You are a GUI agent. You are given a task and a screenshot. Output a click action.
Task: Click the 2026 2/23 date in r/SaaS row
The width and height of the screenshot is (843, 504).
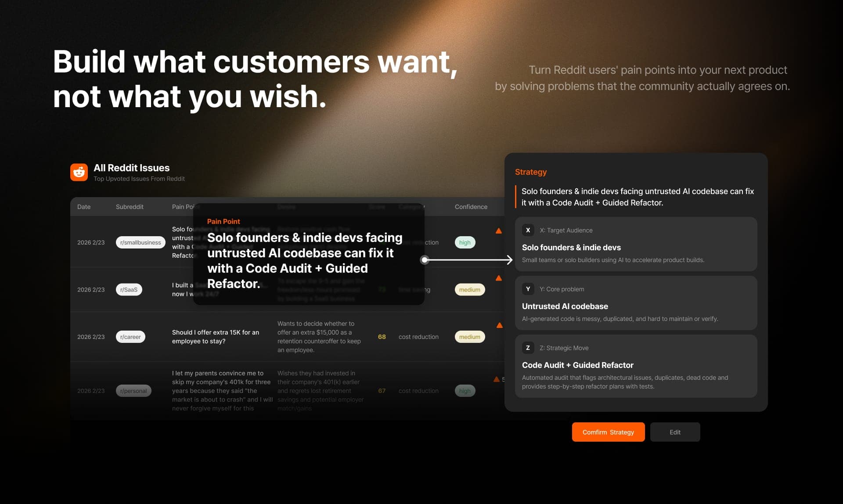[x=91, y=289]
